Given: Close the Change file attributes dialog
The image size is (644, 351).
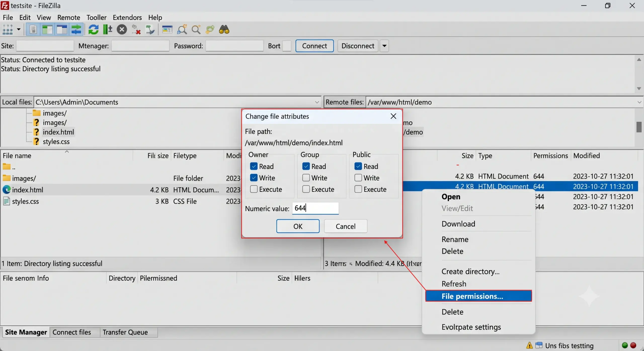Looking at the screenshot, I should 393,116.
